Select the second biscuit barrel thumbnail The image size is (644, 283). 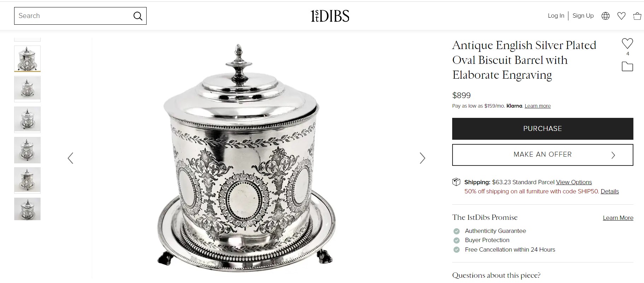coord(27,89)
